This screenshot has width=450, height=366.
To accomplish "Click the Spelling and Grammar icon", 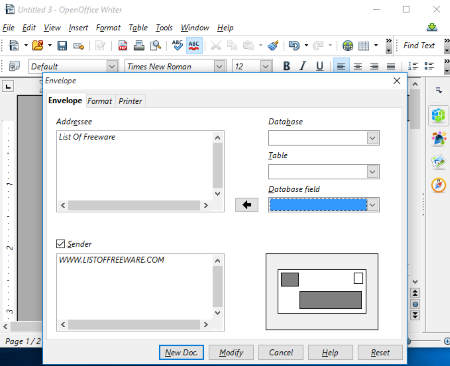I will (177, 45).
